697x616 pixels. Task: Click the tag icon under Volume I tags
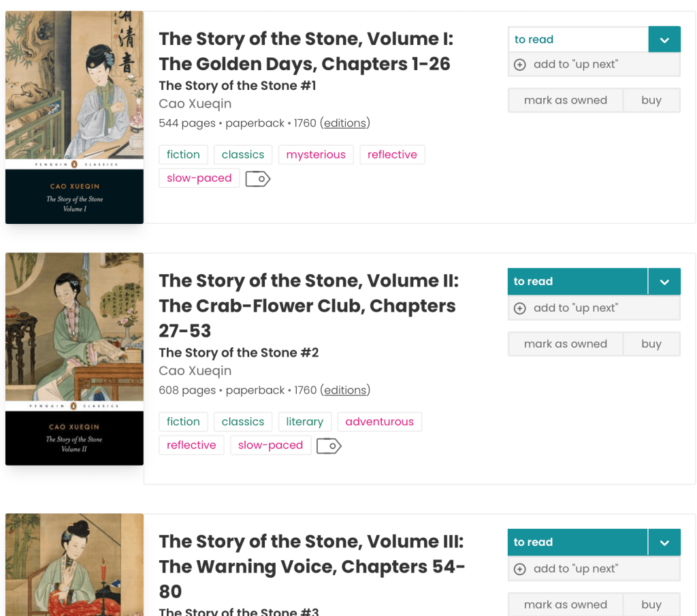(x=258, y=179)
